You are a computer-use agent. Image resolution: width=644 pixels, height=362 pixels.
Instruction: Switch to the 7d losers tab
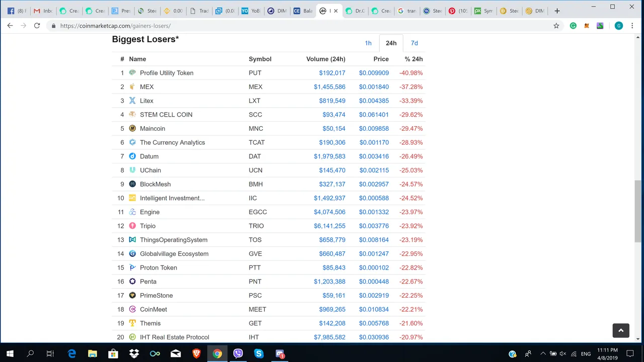coord(414,43)
